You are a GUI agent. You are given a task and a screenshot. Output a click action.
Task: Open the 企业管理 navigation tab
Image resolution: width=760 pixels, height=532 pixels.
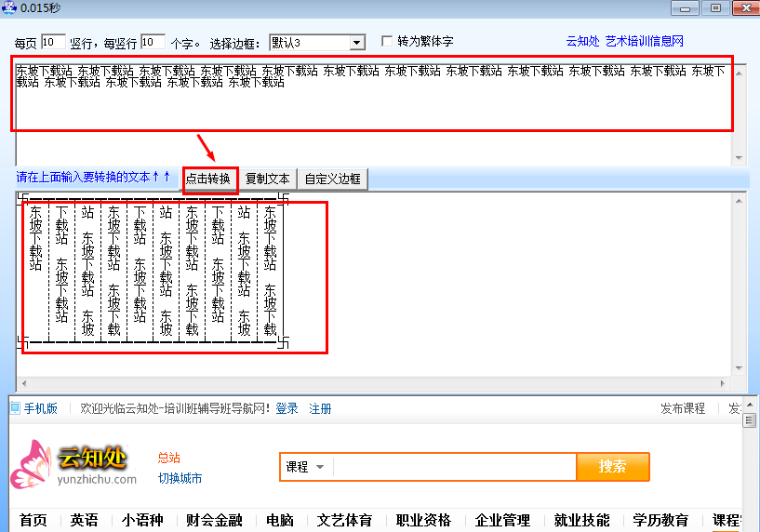[502, 520]
